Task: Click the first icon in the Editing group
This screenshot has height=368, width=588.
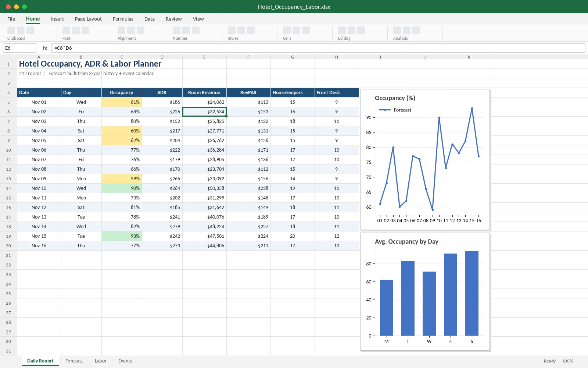Action: [x=342, y=31]
